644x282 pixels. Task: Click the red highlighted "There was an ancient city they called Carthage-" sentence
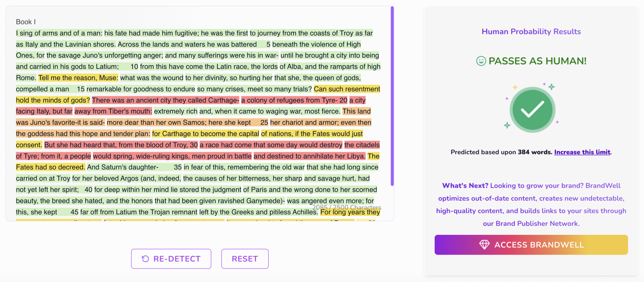(x=166, y=100)
